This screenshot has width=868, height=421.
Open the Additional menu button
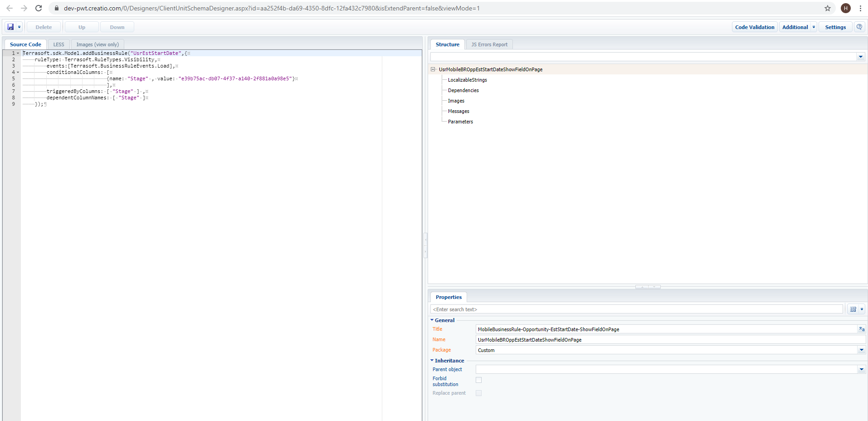coord(795,27)
